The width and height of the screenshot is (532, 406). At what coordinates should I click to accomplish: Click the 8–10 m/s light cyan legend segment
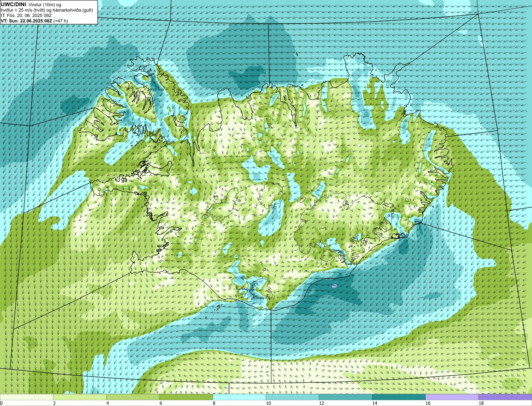click(239, 397)
